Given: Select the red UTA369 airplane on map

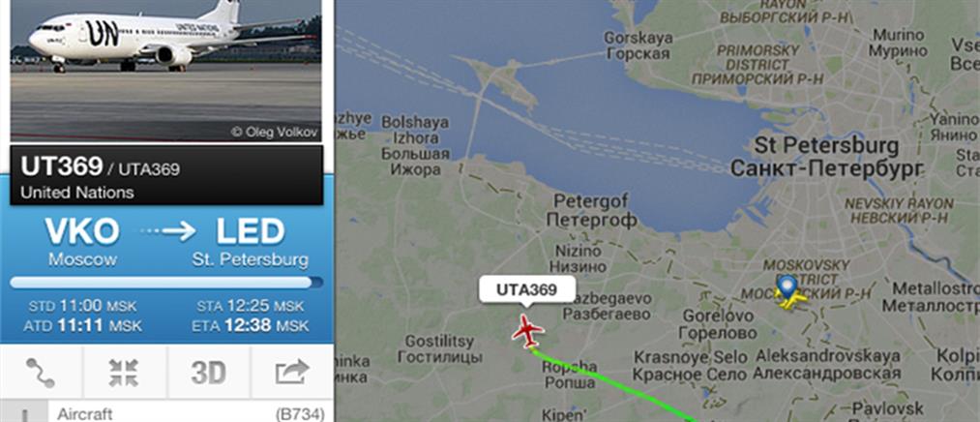Looking at the screenshot, I should (528, 331).
